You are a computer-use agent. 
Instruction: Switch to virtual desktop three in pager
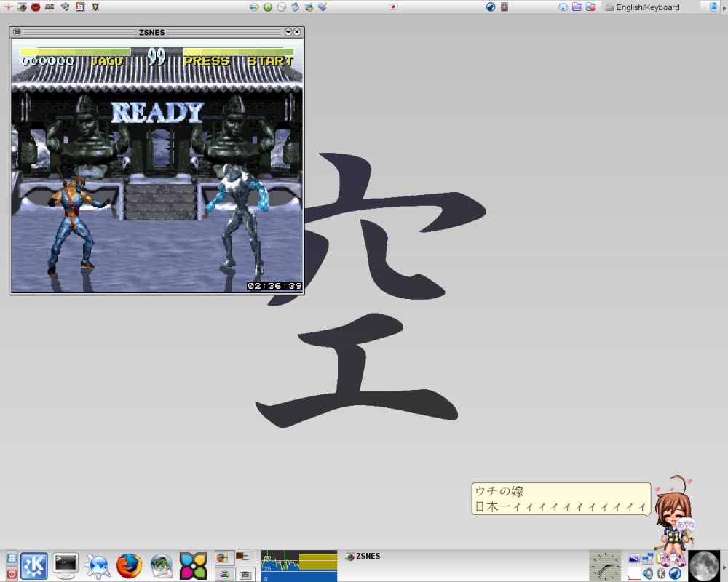[x=224, y=574]
